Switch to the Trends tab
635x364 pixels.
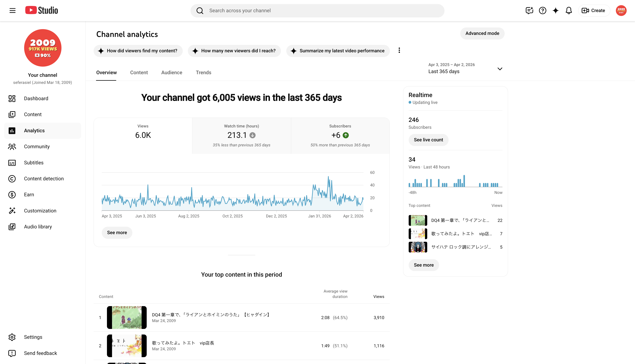point(203,73)
